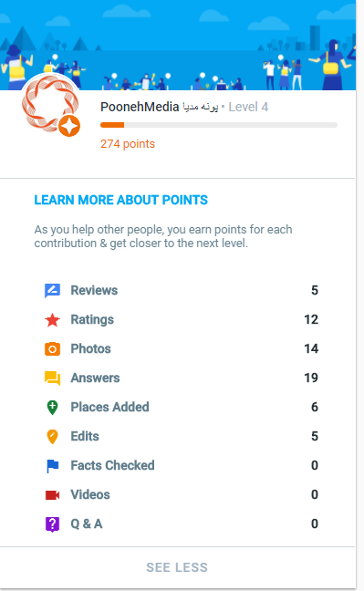
Task: Click the Local Guide star badge on avatar
Action: (69, 126)
